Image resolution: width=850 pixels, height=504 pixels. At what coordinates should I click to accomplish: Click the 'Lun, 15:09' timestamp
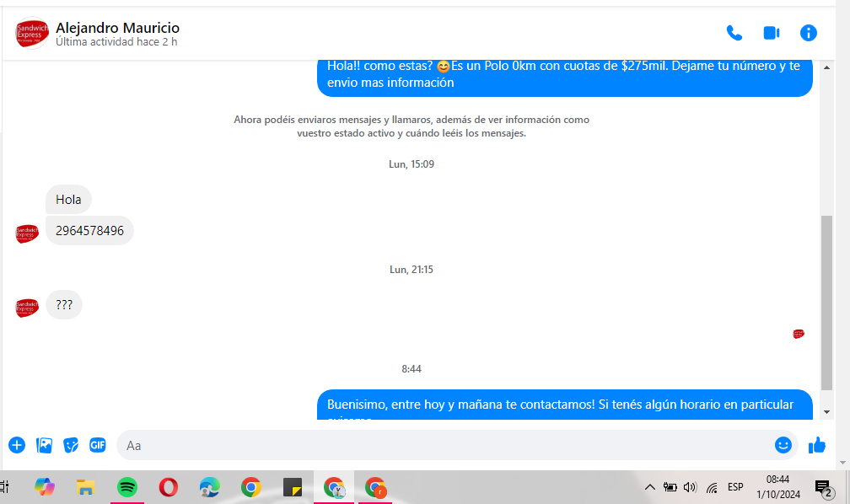click(x=412, y=164)
